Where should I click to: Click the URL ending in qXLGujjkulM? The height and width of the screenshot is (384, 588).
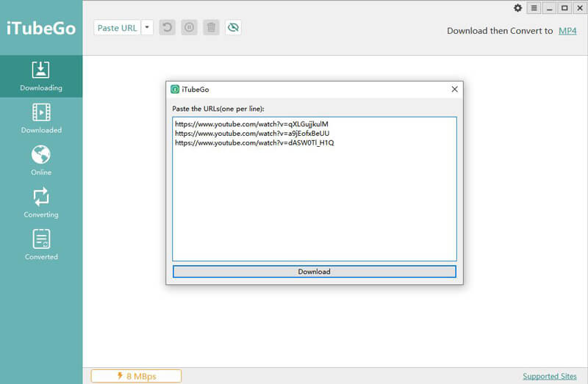coord(251,124)
